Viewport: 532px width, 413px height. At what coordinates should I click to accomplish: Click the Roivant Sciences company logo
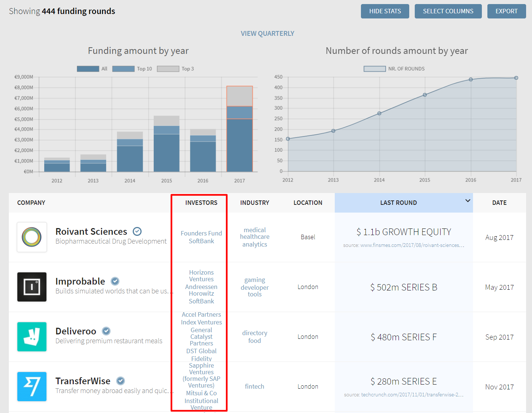click(32, 237)
